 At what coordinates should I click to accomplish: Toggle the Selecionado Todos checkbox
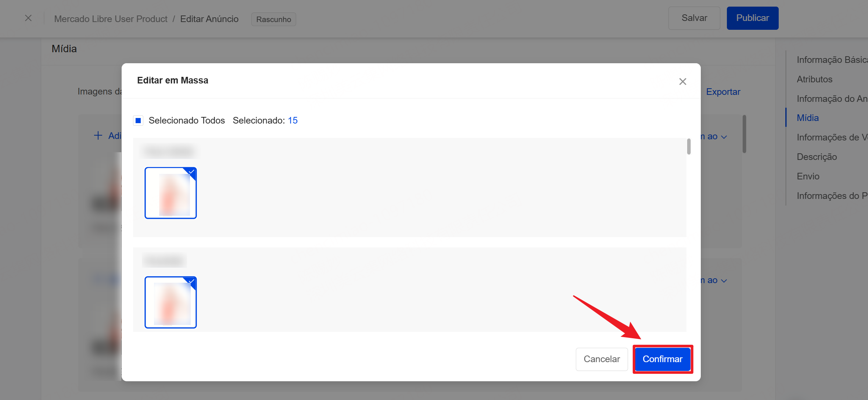138,121
